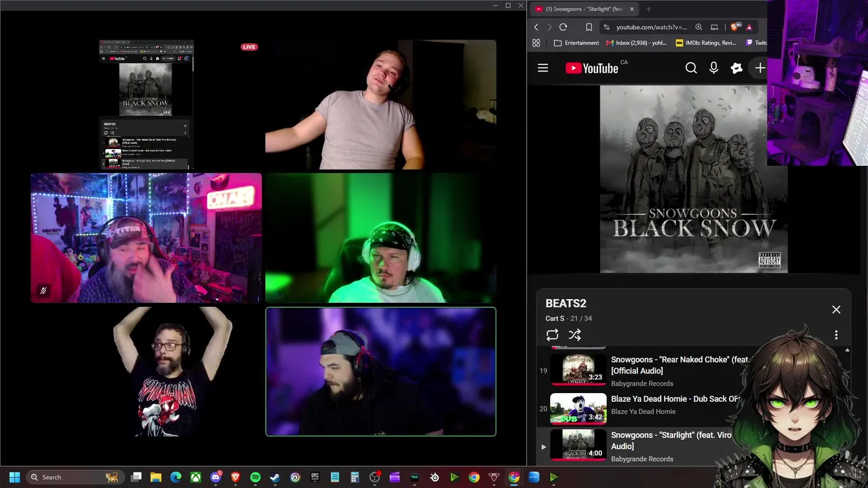Click the YouTube Create plus button

tap(760, 68)
